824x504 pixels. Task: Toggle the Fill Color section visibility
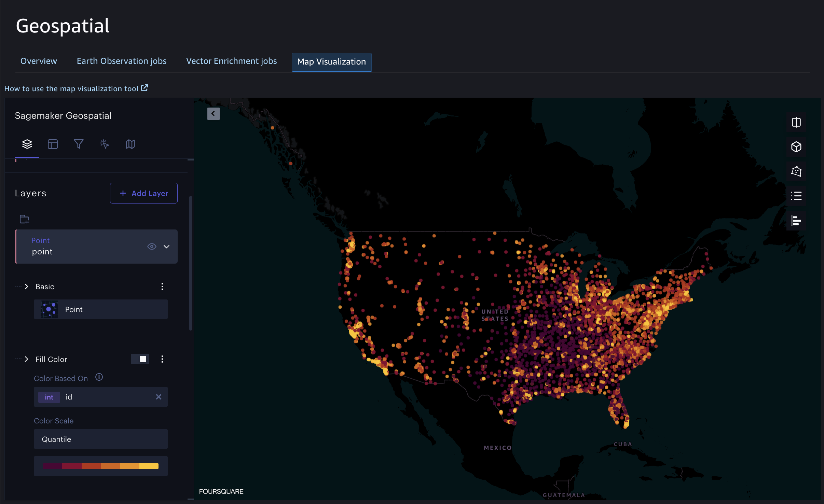26,359
